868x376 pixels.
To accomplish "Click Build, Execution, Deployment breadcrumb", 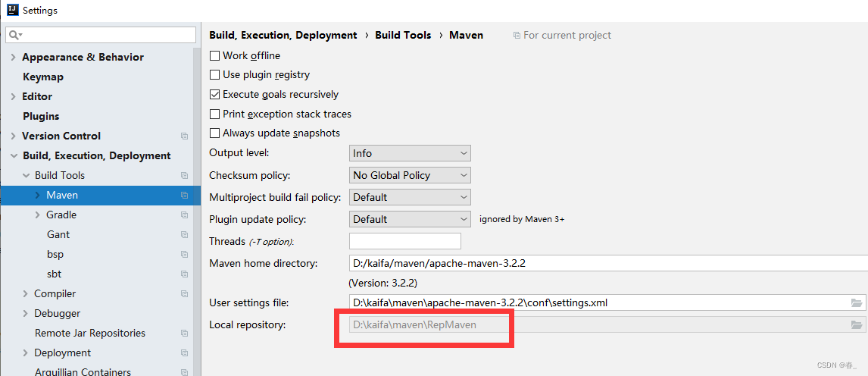I will point(283,35).
